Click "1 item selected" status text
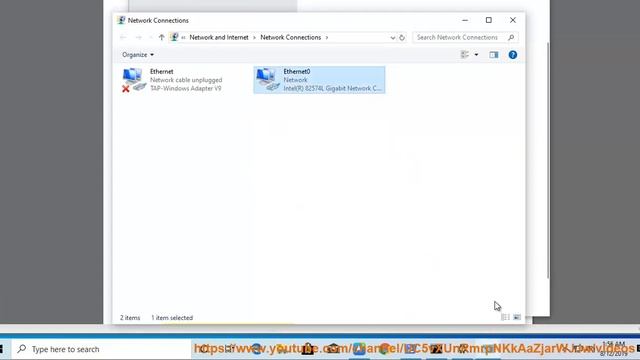This screenshot has width=640, height=360. [172, 318]
